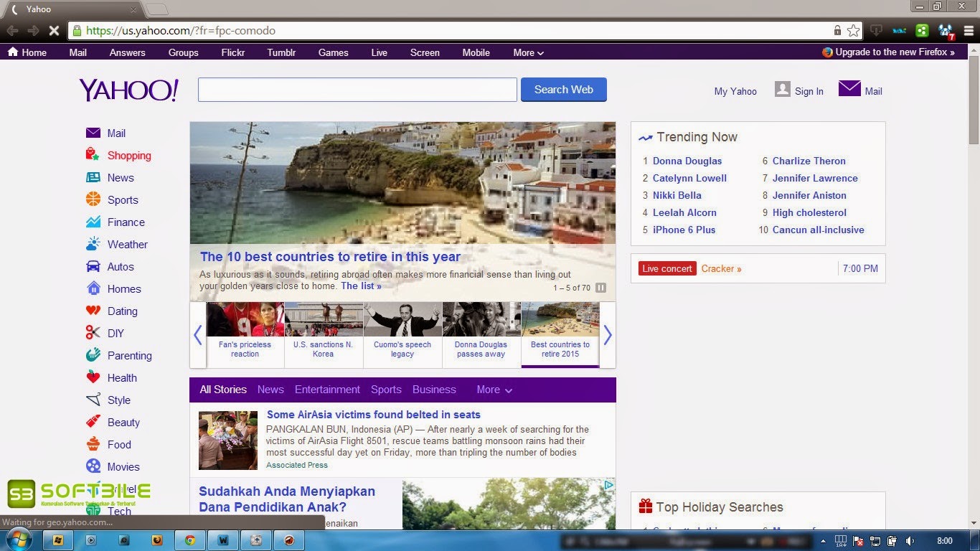Select 'Fan's priceless reaction' thumbnail
Screen dimensions: 980x551
245,335
